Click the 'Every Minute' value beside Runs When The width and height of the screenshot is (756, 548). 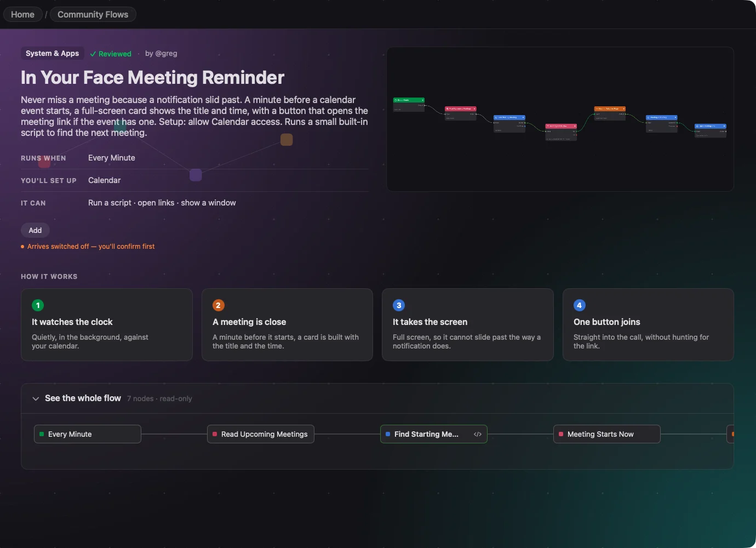[x=112, y=158]
